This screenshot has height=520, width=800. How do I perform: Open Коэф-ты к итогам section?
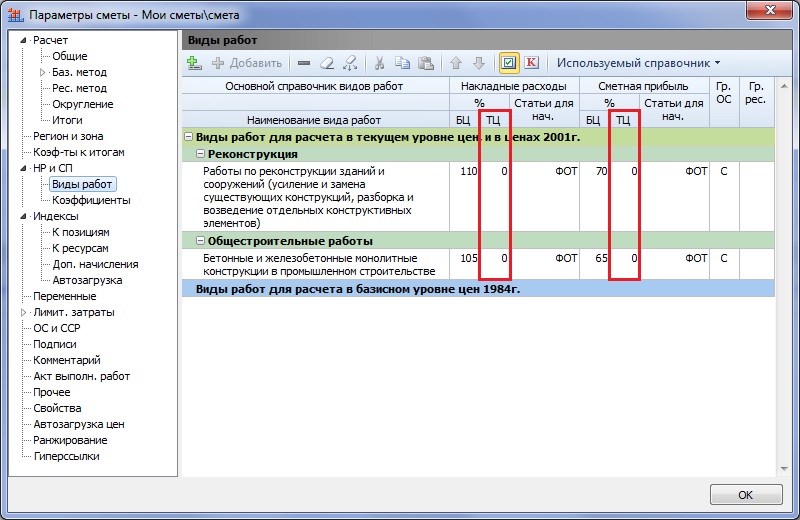(x=79, y=152)
